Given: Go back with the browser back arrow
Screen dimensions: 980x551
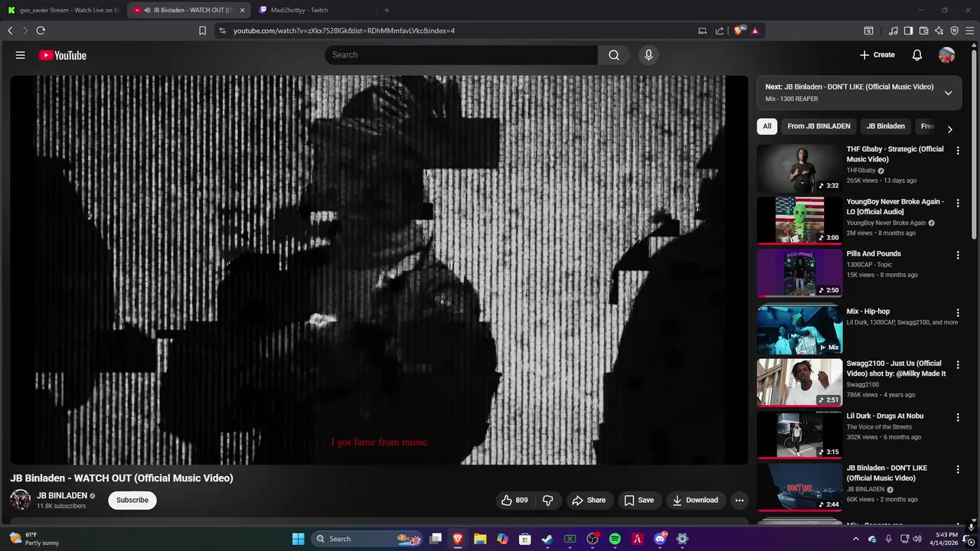Looking at the screenshot, I should click(10, 31).
